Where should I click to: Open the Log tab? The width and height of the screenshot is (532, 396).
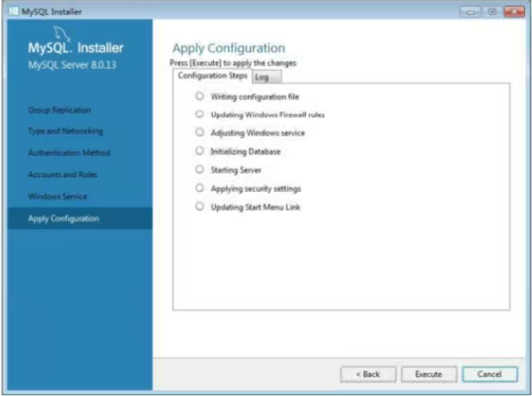(x=267, y=77)
